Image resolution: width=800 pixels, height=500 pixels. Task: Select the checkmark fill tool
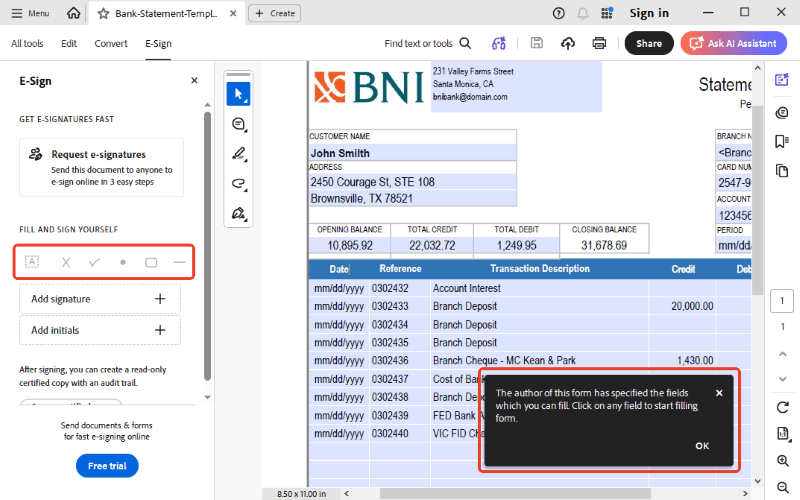click(94, 262)
